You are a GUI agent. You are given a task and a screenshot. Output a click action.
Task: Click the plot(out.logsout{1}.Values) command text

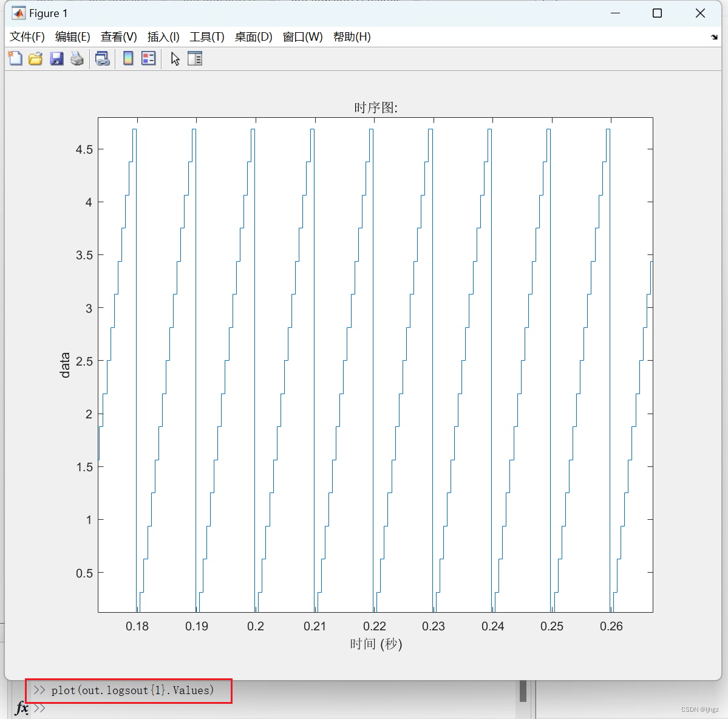click(132, 690)
